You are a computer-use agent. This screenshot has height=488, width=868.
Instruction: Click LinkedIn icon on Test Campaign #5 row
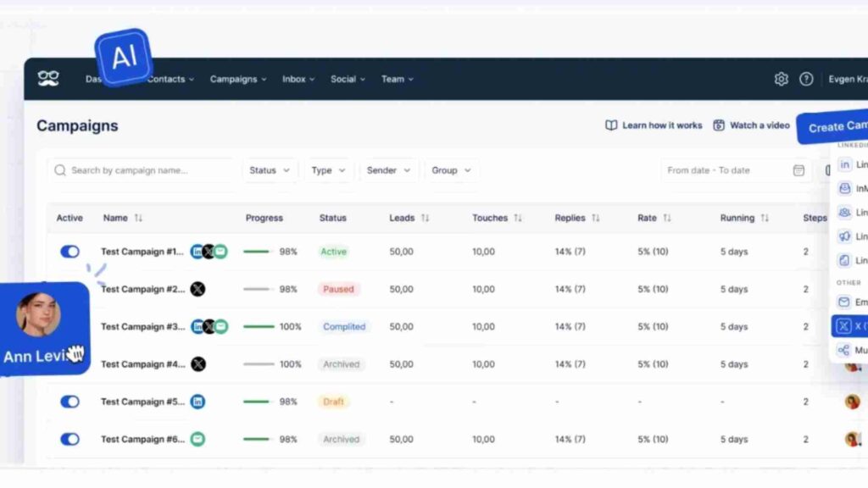pos(198,402)
